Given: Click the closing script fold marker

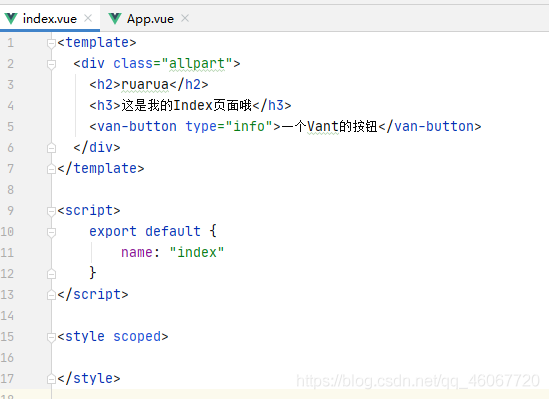Looking at the screenshot, I should pyautogui.click(x=51, y=295).
